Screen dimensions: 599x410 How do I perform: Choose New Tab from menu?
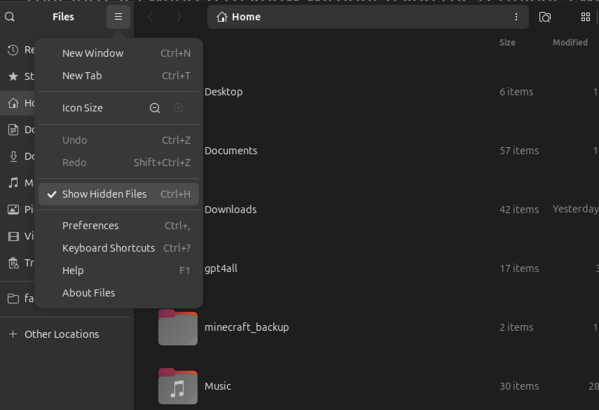point(119,76)
